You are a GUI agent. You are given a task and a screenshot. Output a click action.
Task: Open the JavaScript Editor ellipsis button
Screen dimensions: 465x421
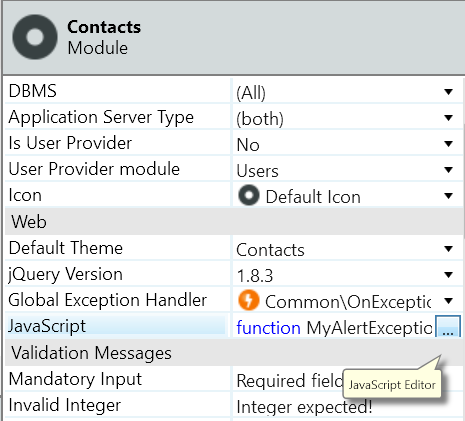[448, 326]
